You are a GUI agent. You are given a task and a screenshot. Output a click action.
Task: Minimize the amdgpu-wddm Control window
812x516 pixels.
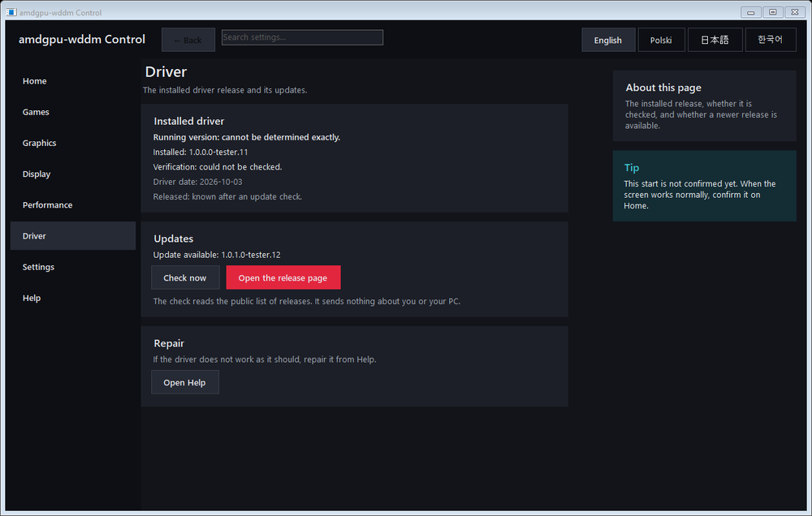(750, 12)
